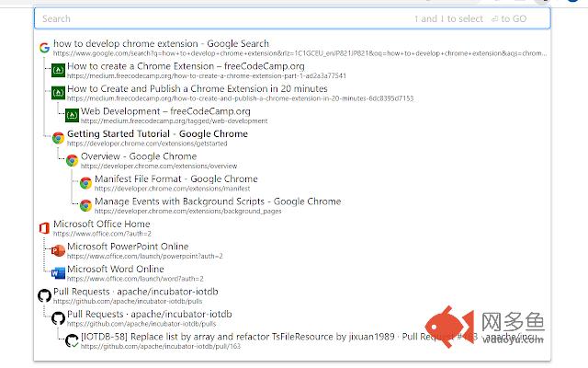The image size is (588, 368).
Task: Open 'Getting Started Tutorial - Google Chrome'
Action: coord(157,133)
